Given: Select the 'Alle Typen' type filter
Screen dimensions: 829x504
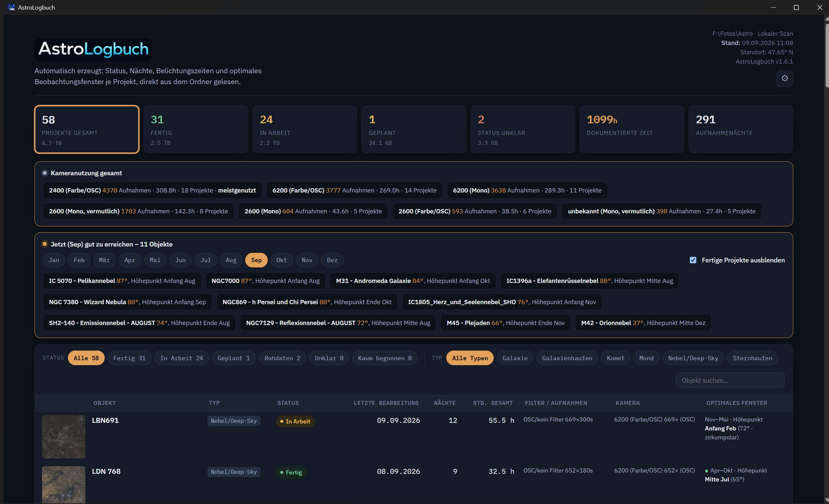Looking at the screenshot, I should 470,358.
